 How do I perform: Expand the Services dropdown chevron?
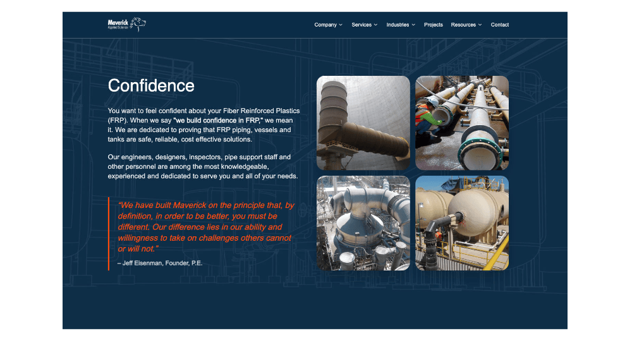coord(375,25)
